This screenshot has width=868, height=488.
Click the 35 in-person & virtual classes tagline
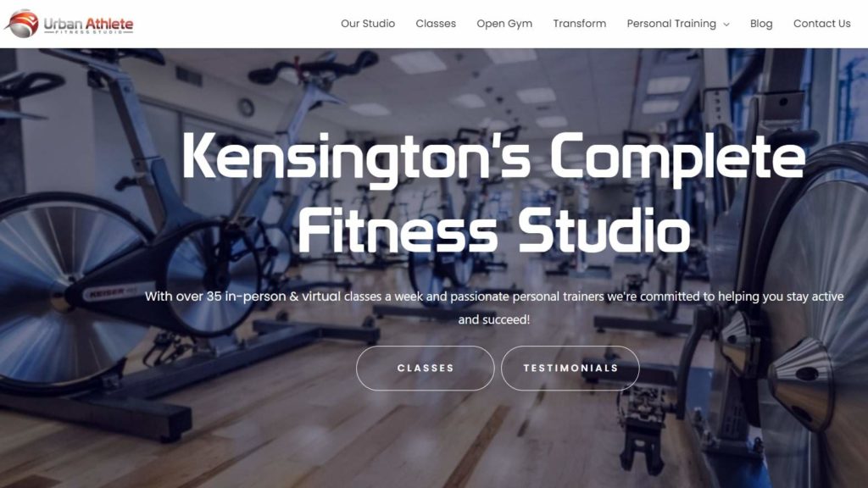point(494,297)
